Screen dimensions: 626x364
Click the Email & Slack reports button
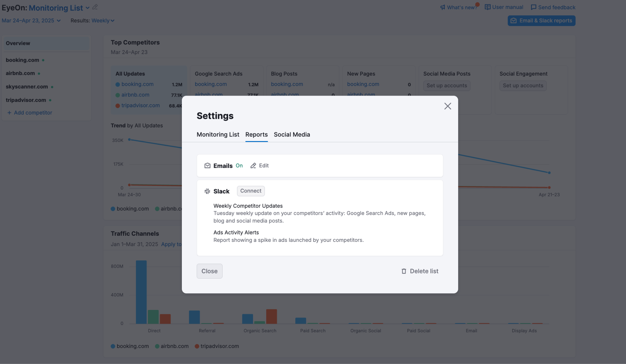click(x=541, y=20)
